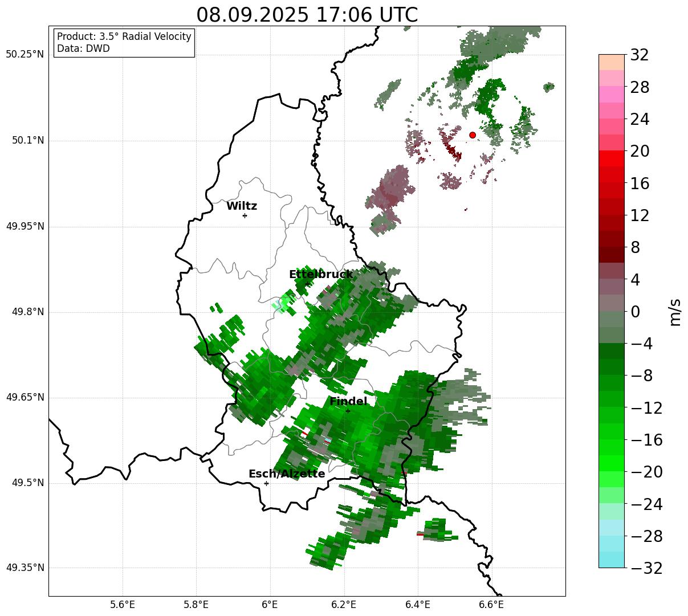Click the colorbar value −12
This screenshot has height=616, width=688.
[646, 409]
